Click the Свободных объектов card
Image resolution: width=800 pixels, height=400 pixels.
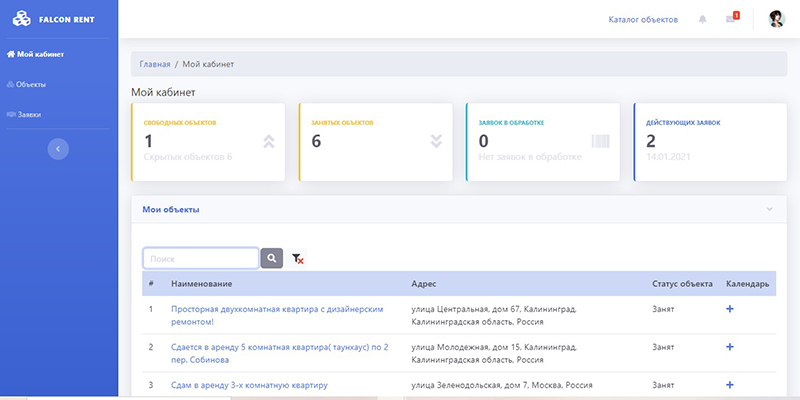click(x=206, y=140)
